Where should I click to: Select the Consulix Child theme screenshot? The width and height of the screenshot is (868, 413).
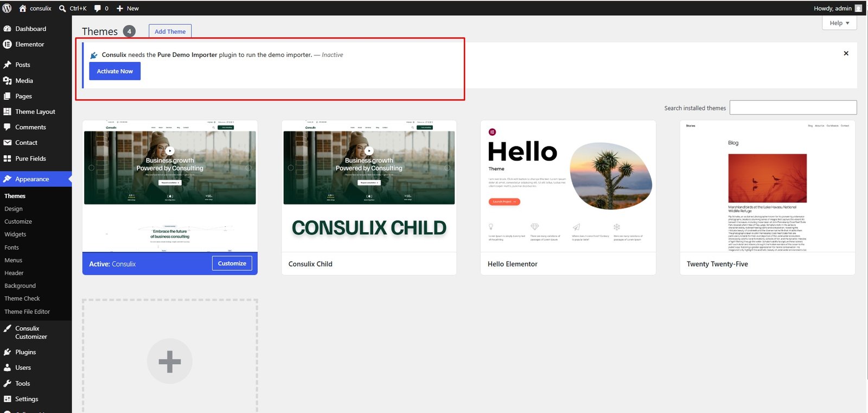click(x=369, y=186)
